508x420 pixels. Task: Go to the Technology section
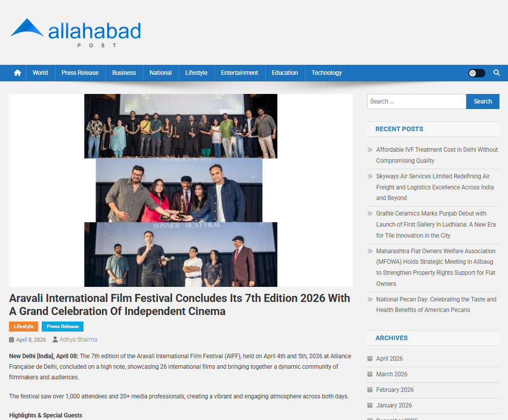(x=326, y=73)
